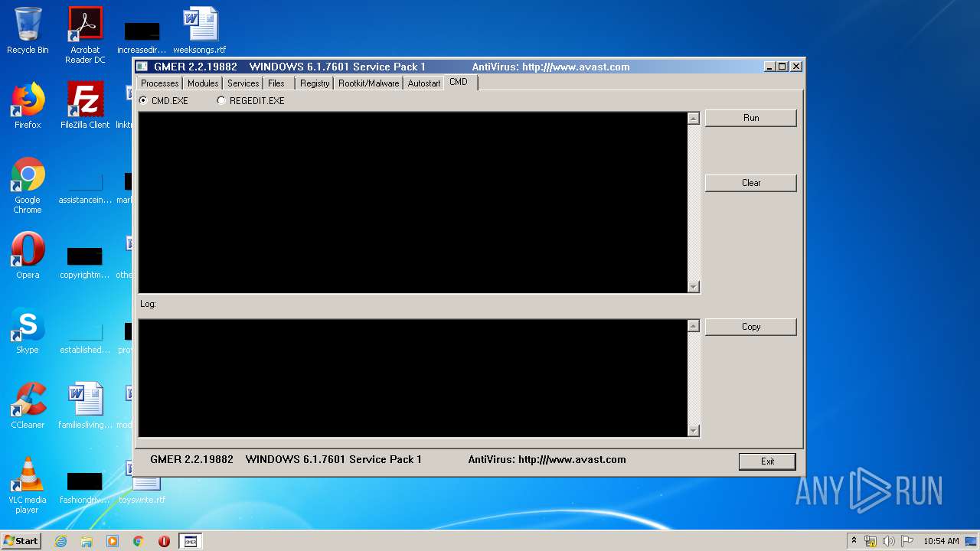Click the network tray icon
Viewport: 980px width, 551px height.
pyautogui.click(x=871, y=541)
